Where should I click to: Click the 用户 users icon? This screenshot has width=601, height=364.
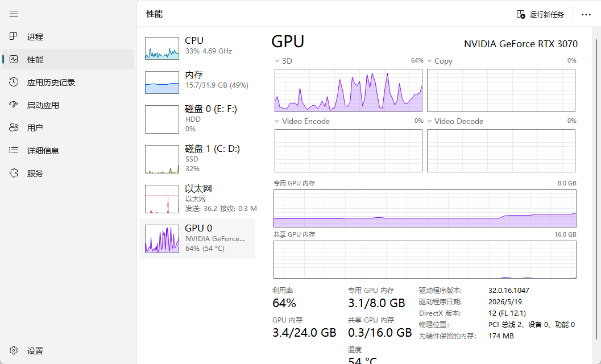(x=14, y=127)
